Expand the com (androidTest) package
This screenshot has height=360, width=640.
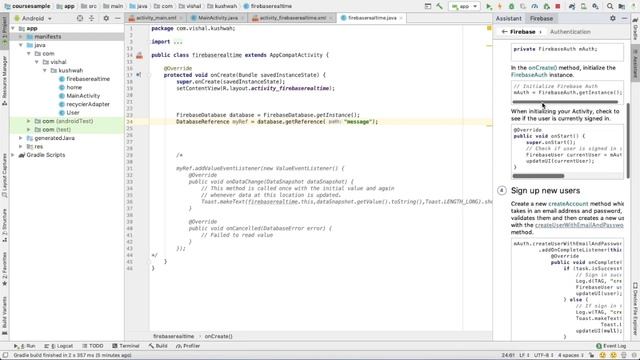pyautogui.click(x=29, y=121)
